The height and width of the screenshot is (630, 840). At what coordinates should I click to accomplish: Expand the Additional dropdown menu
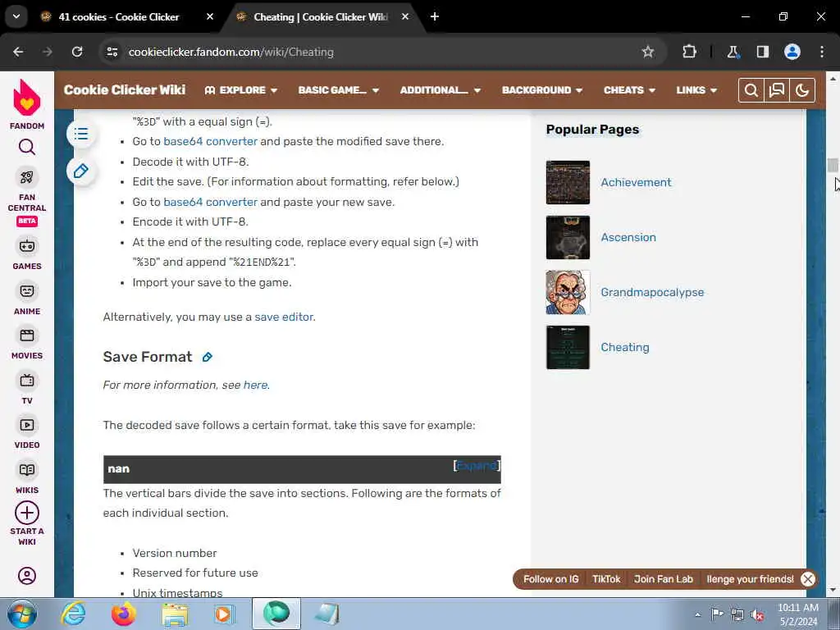coord(440,90)
